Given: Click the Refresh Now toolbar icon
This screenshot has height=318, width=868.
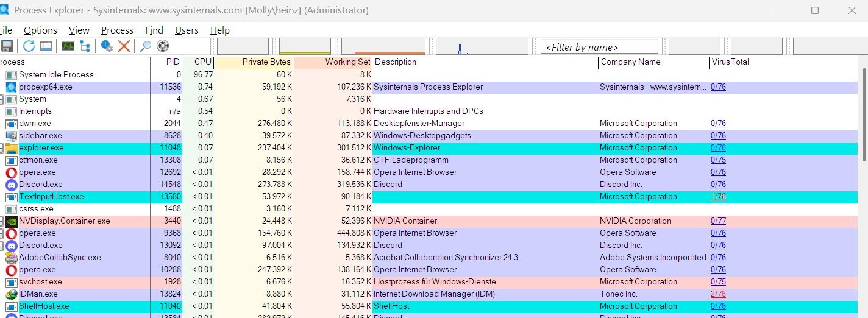Looking at the screenshot, I should (29, 46).
